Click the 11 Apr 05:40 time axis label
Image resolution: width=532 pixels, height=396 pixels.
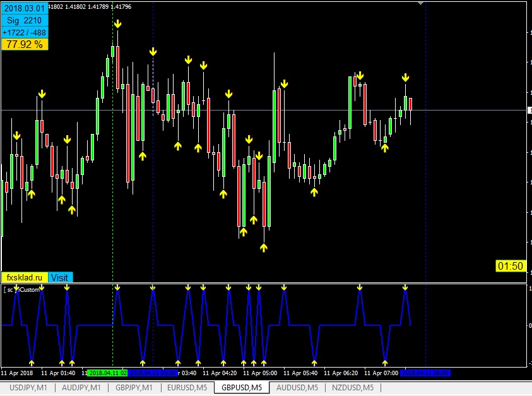coord(300,373)
